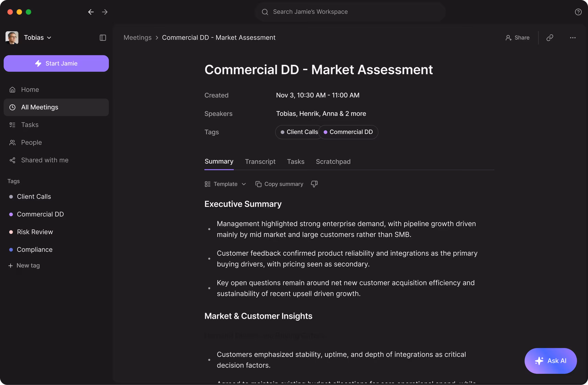The height and width of the screenshot is (385, 588).
Task: Click the search magnifier icon
Action: coord(265,12)
